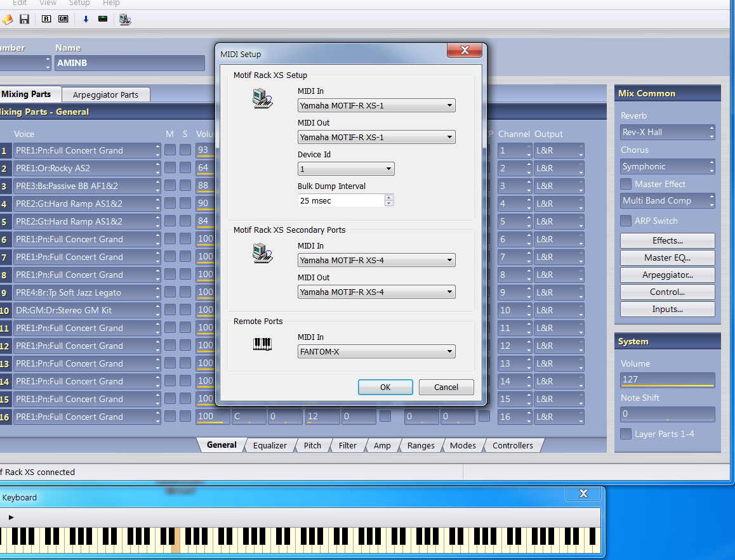The width and height of the screenshot is (735, 560).
Task: Click the part 3 volume slider showing 88
Action: coord(205,186)
